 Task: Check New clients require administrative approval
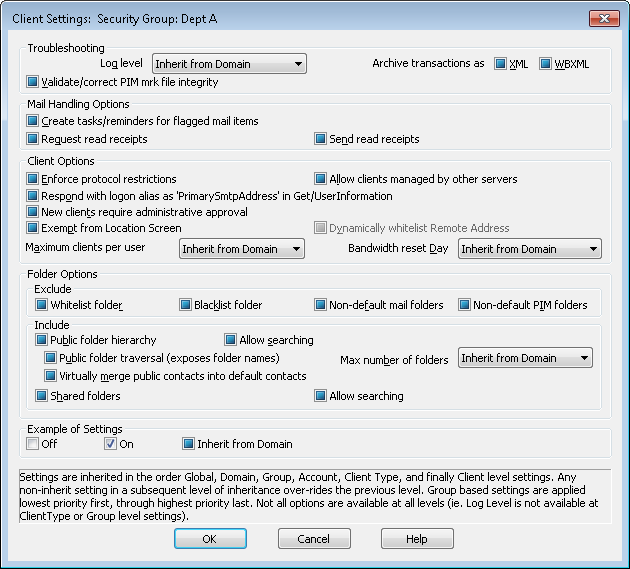(33, 212)
